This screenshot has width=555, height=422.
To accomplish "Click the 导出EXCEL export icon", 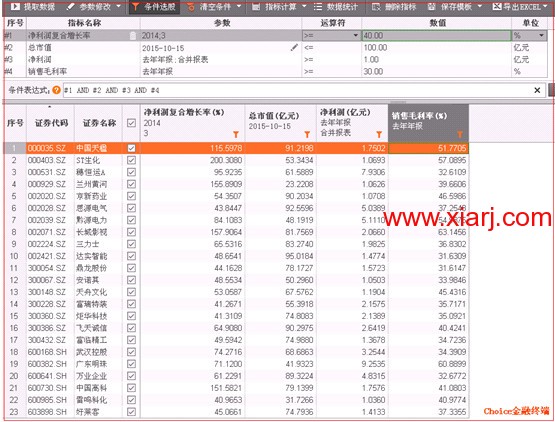I will click(x=497, y=6).
